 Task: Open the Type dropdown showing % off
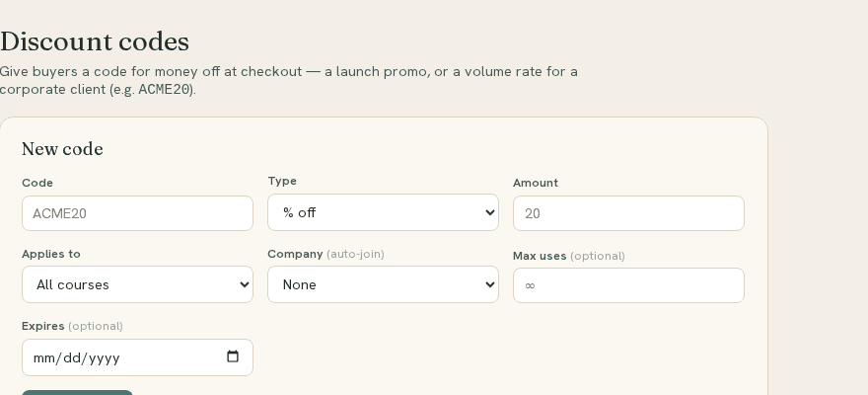(383, 212)
